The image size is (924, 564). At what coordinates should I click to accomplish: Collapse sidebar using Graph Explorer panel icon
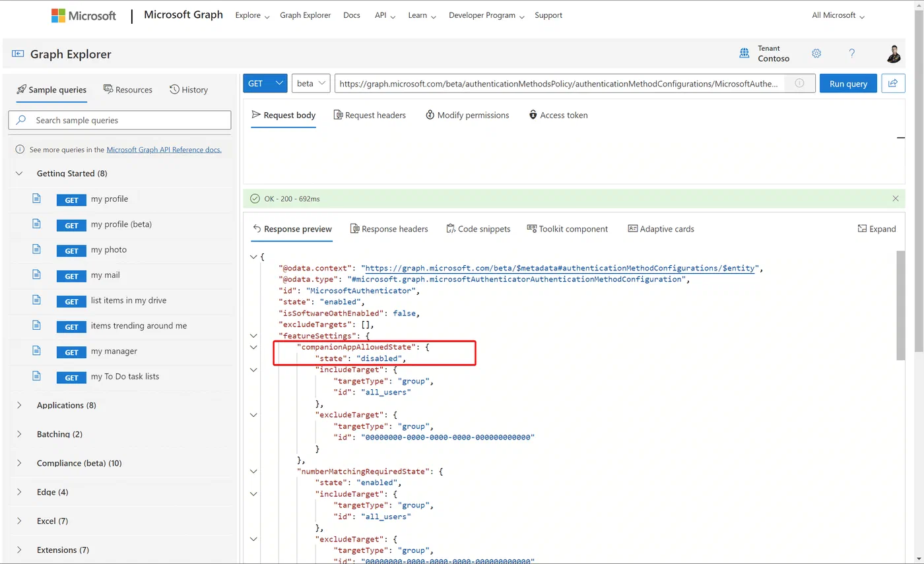18,54
